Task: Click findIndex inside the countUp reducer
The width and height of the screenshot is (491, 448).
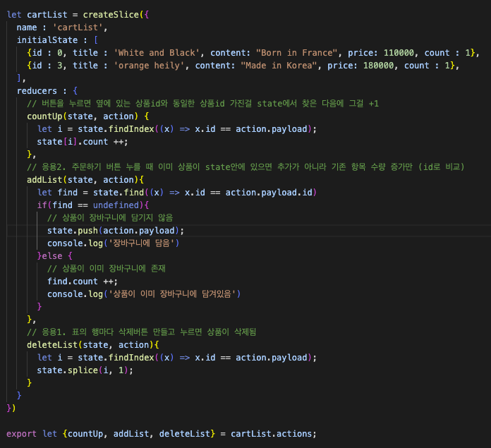Action: coord(131,129)
